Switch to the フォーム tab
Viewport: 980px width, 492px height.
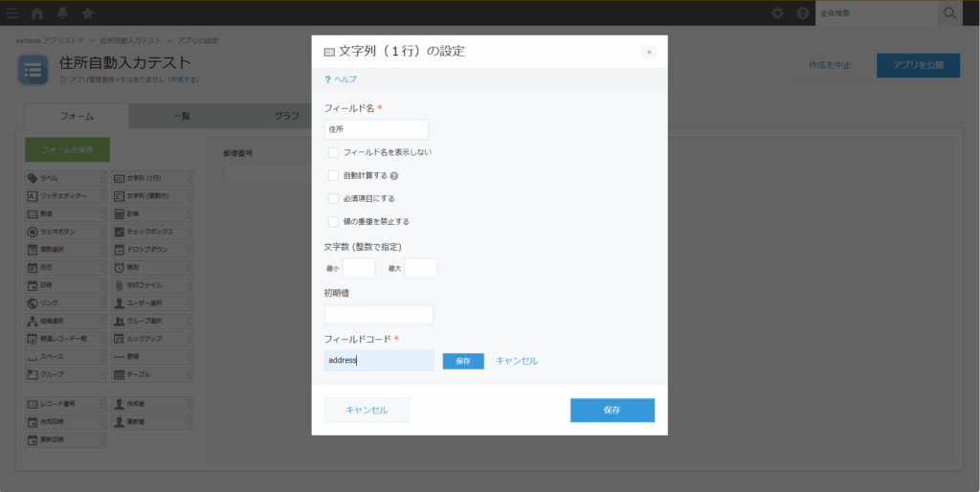click(x=77, y=116)
